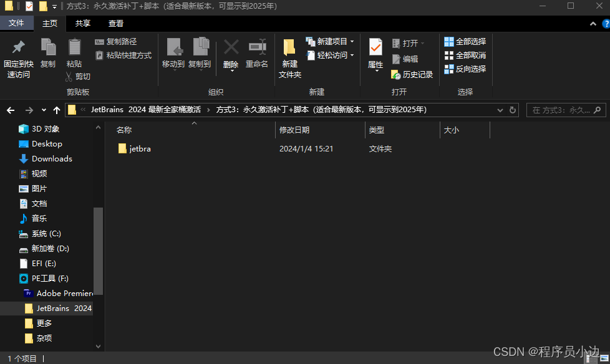Open the Easy access (轻松访问) dropdown

(330, 55)
